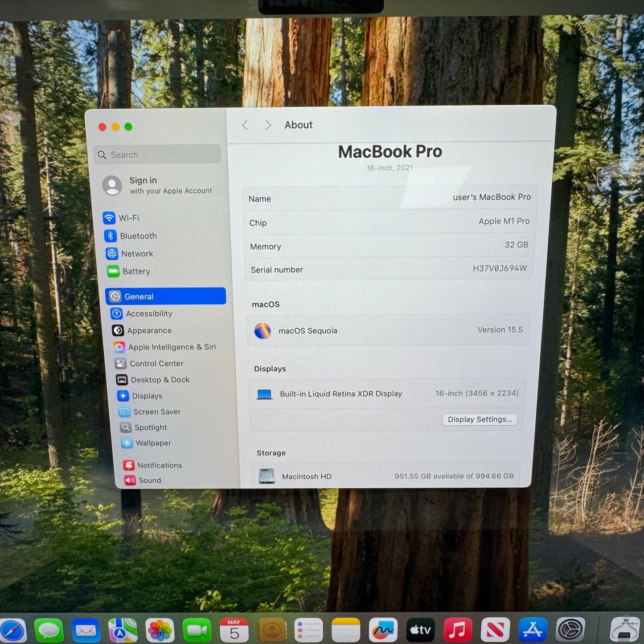Screen dimensions: 644x644
Task: Select the "16-inch (3456 × 2234)" resolution text
Action: [x=477, y=393]
